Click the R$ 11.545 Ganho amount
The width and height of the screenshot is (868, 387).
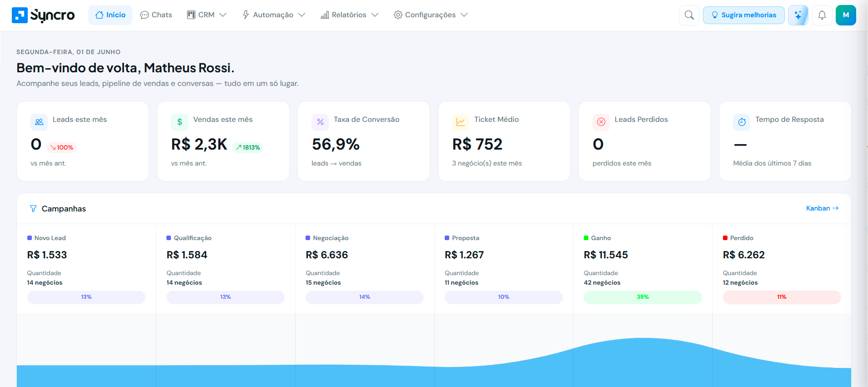606,255
